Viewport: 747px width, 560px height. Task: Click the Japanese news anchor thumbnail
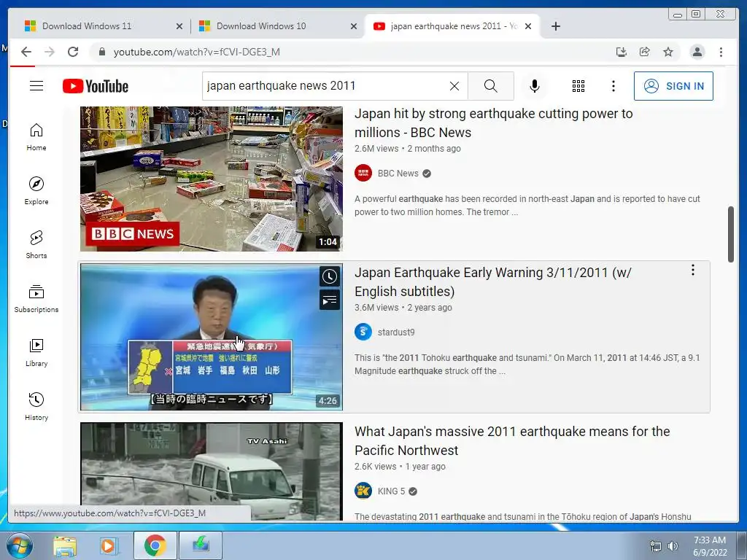pos(211,337)
